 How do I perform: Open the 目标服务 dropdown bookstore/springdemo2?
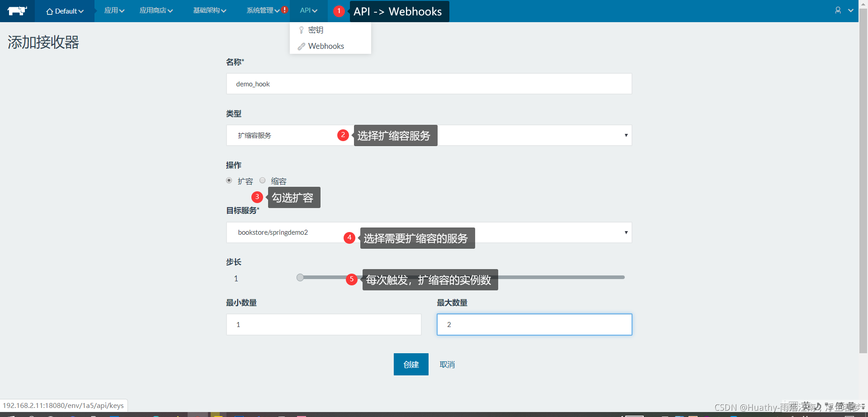[429, 232]
